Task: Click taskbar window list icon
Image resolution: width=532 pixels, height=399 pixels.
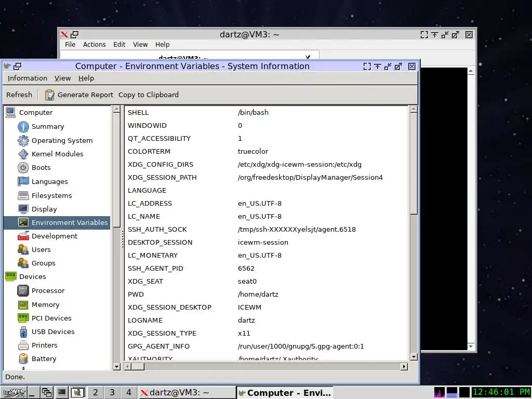Action: click(46, 393)
